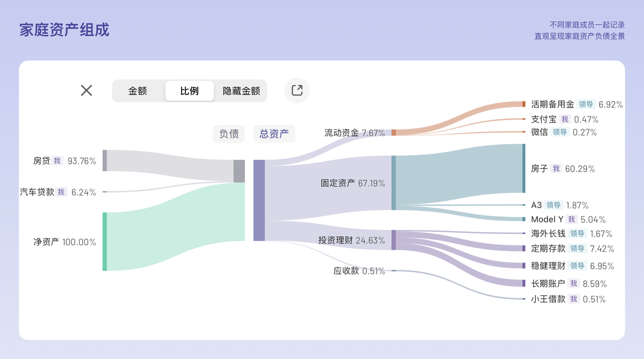Screen dimensions: 644x359
Task: Select the 总资产 total assets label
Action: (x=274, y=134)
